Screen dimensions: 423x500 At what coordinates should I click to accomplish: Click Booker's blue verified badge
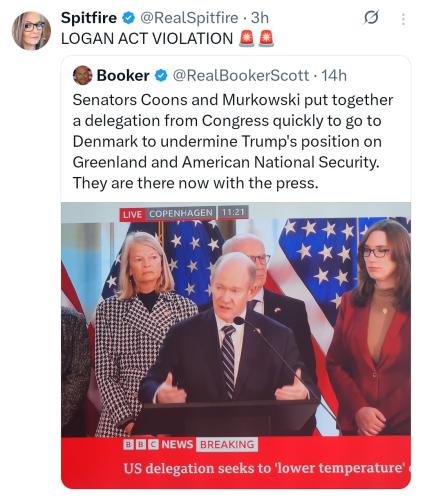point(161,76)
